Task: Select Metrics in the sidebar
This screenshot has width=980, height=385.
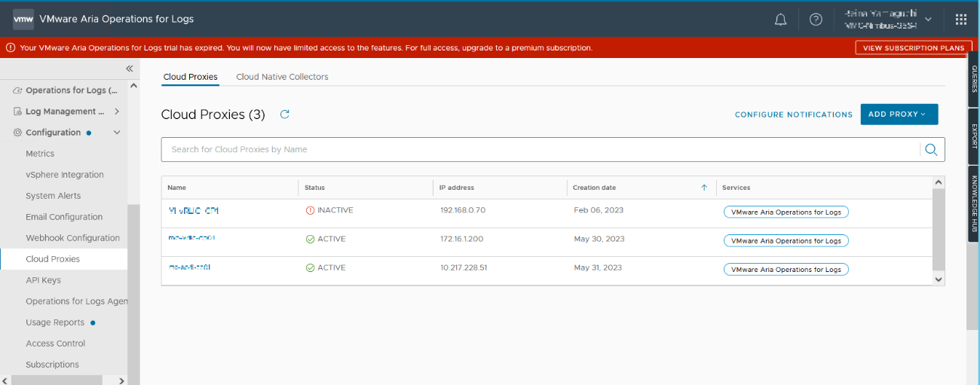Action: 40,154
